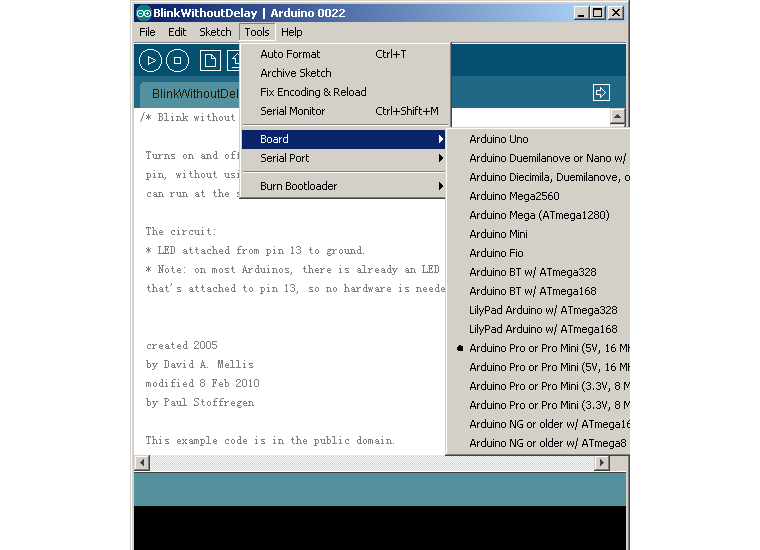This screenshot has height=550, width=760.
Task: Click the 'by Paul Stoffregen' line
Action: pos(199,402)
